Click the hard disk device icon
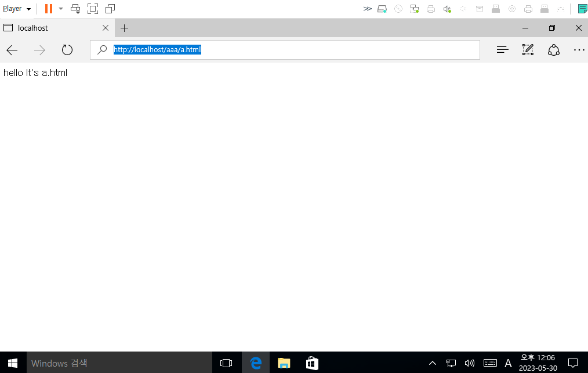This screenshot has height=373, width=588. point(382,9)
